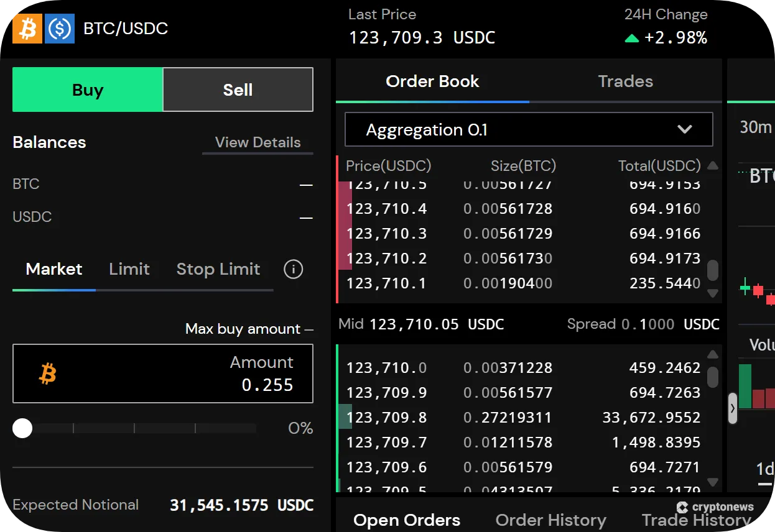Image resolution: width=775 pixels, height=532 pixels.
Task: Switch to the Sell side toggle
Action: click(238, 89)
